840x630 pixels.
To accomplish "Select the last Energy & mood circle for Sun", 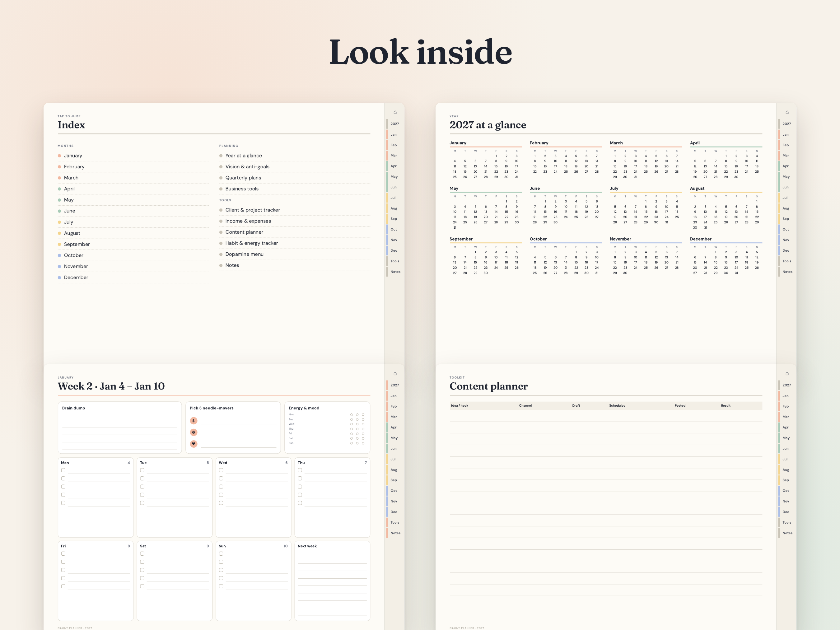I will point(363,443).
